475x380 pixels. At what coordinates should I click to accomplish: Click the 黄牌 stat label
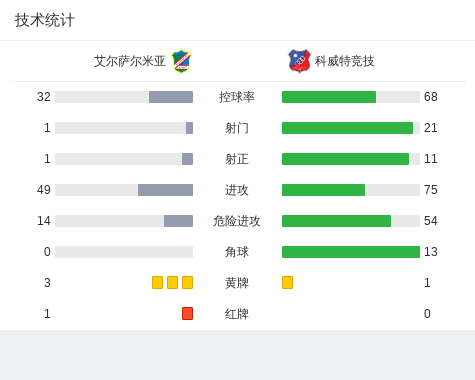[237, 283]
